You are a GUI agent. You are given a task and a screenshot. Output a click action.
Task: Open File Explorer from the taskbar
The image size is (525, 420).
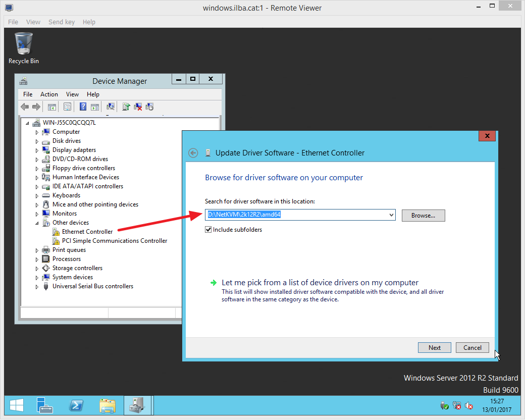(108, 405)
